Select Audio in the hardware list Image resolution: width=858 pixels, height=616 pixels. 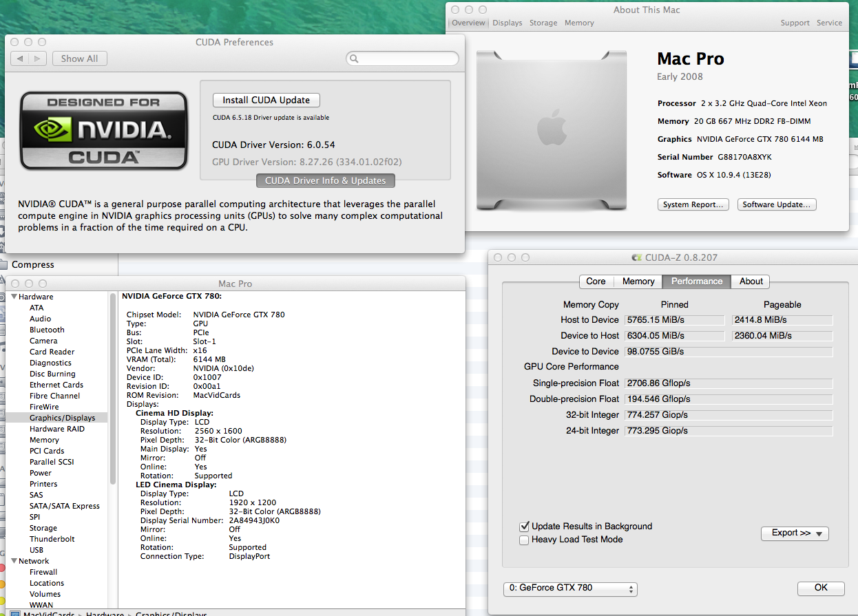[40, 319]
